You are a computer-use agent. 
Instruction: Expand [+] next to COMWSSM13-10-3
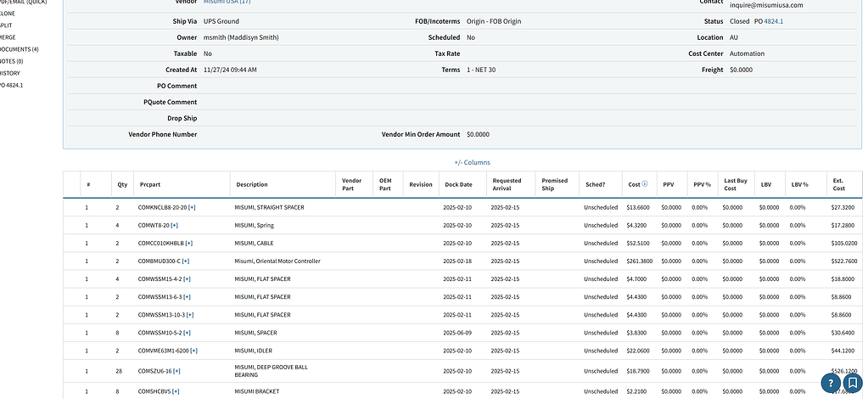tap(190, 315)
